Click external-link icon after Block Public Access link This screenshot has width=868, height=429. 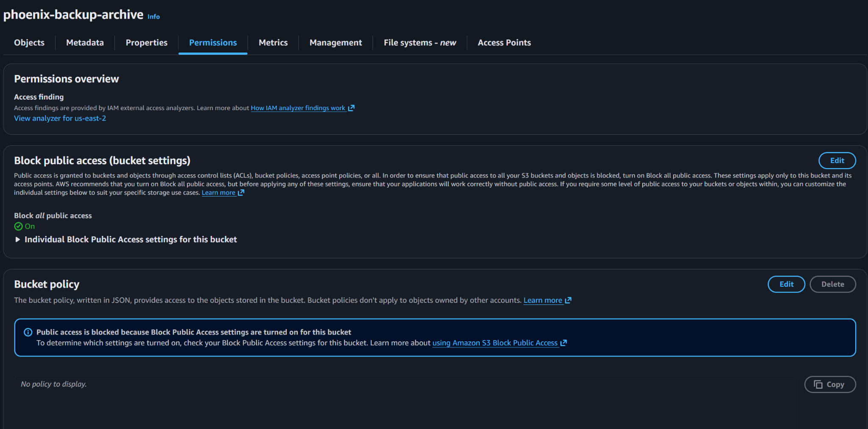click(563, 343)
